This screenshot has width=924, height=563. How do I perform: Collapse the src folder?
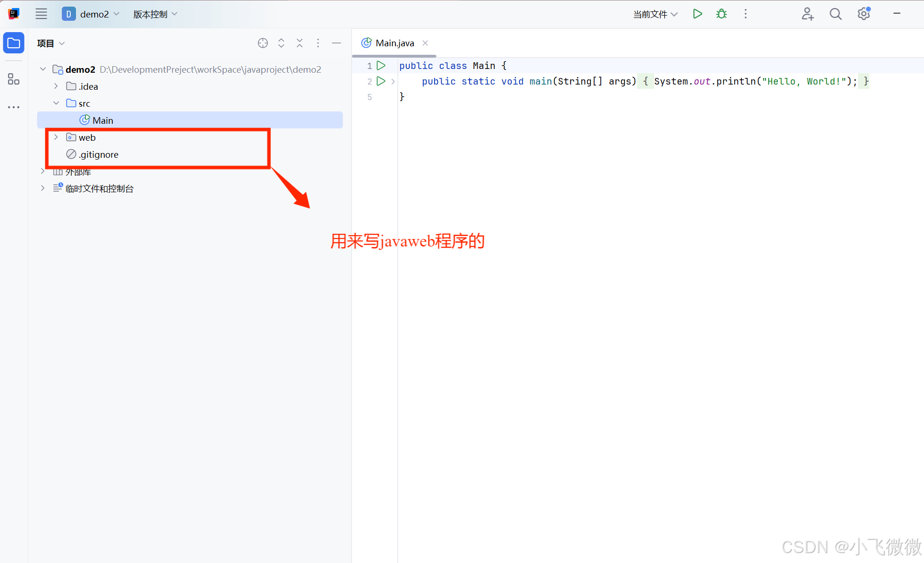pyautogui.click(x=56, y=103)
